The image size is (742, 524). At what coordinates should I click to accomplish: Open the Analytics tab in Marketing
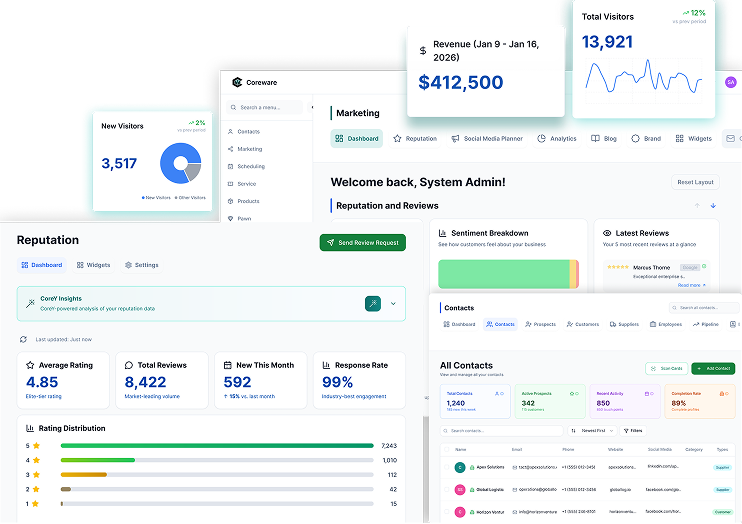(x=557, y=139)
